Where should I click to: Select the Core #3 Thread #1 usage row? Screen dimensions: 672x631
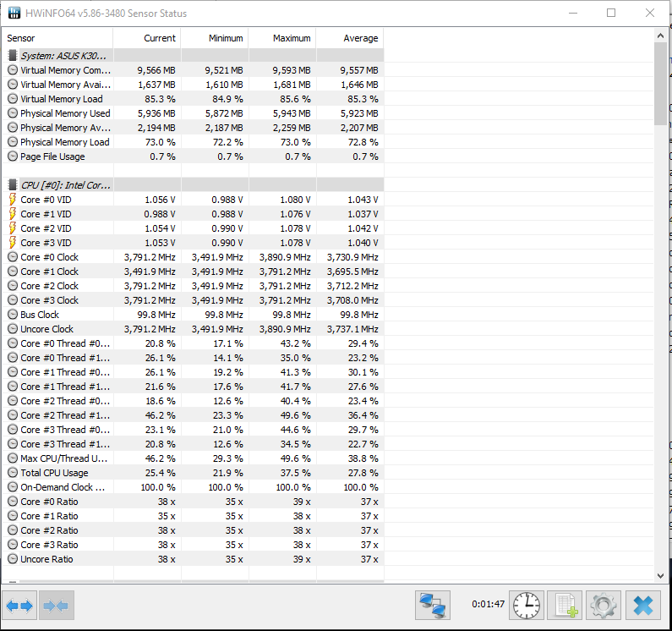click(x=193, y=444)
